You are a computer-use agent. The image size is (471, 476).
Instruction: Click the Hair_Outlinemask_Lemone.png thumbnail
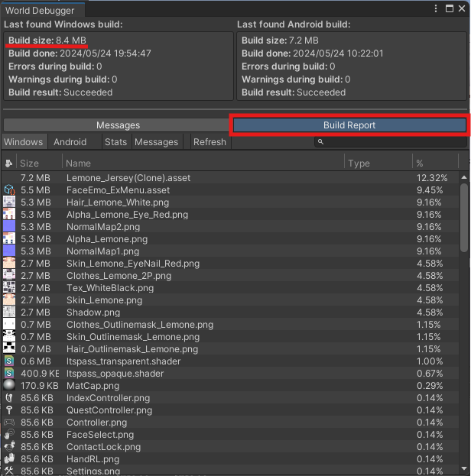pos(9,349)
